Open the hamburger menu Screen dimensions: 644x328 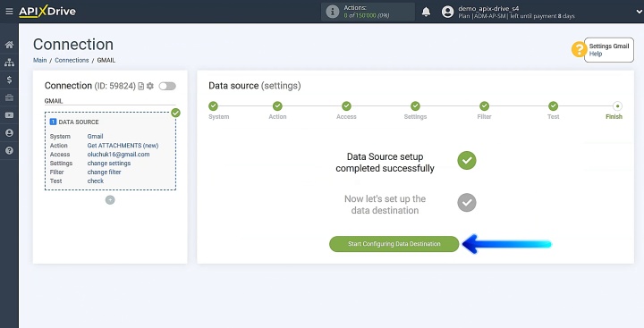click(9, 12)
